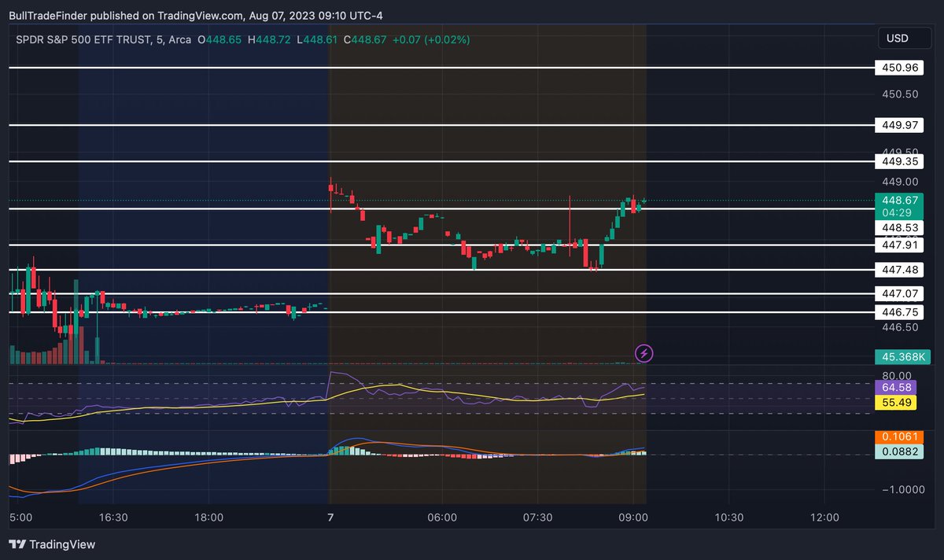Select the 446.75 price level label
The width and height of the screenshot is (944, 560).
point(900,311)
